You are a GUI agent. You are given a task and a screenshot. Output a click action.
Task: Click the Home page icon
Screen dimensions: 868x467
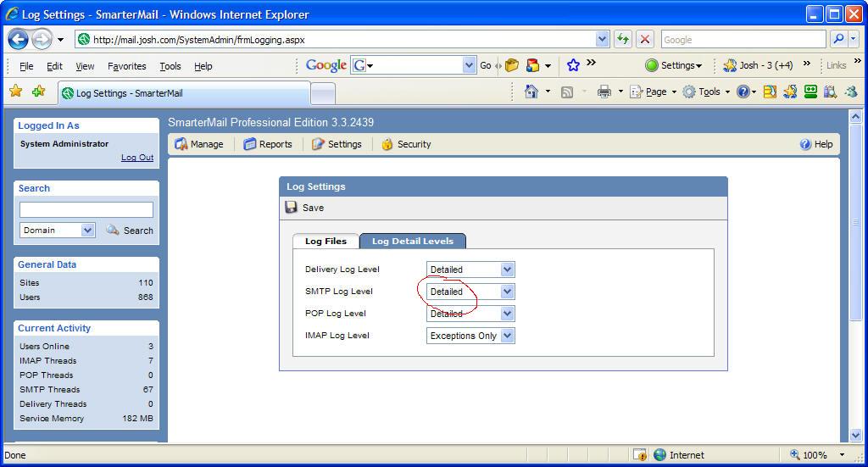coord(531,92)
